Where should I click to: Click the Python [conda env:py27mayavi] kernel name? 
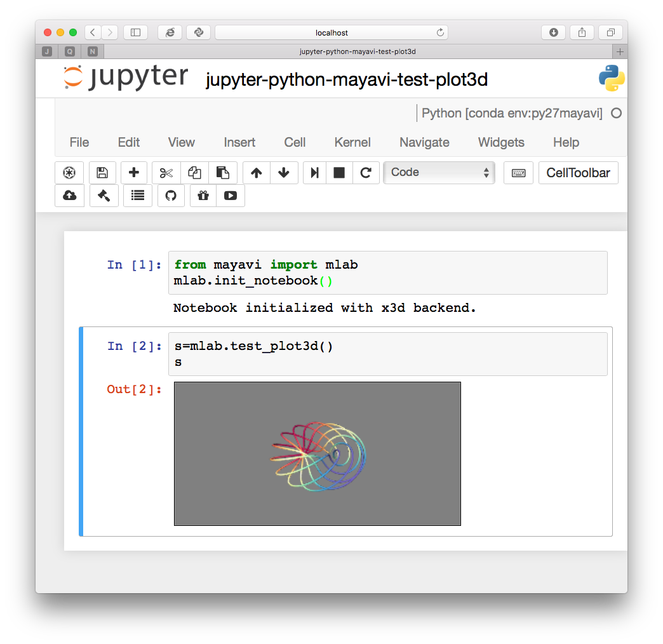pos(512,113)
